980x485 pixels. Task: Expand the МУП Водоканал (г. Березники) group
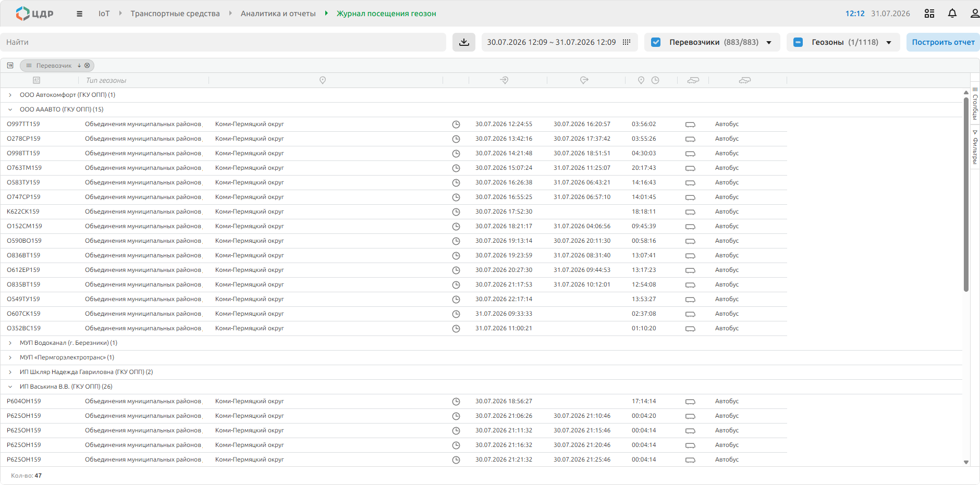click(10, 343)
